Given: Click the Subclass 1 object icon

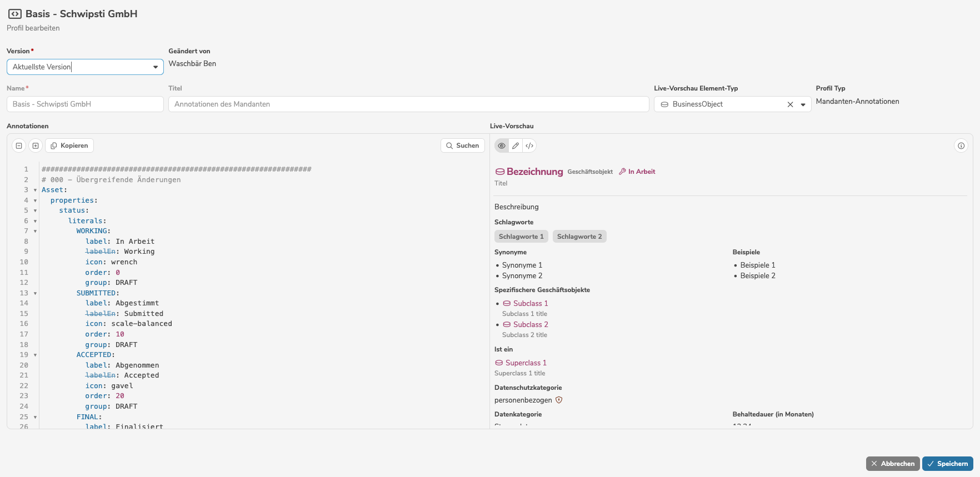Looking at the screenshot, I should (x=507, y=303).
